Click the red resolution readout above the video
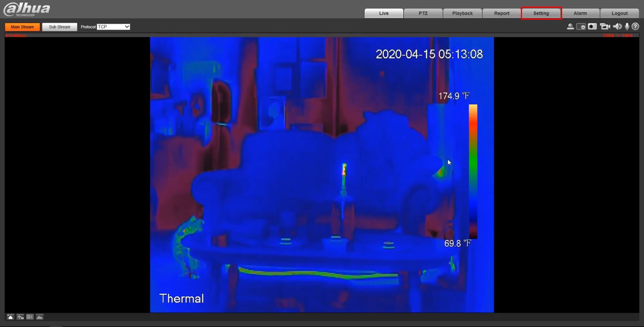The image size is (644, 327). click(618, 35)
